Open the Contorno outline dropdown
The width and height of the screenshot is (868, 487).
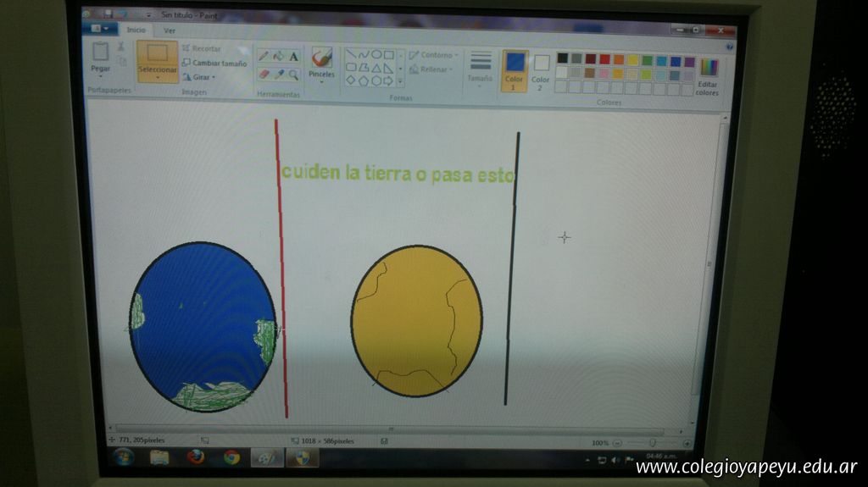[x=435, y=55]
